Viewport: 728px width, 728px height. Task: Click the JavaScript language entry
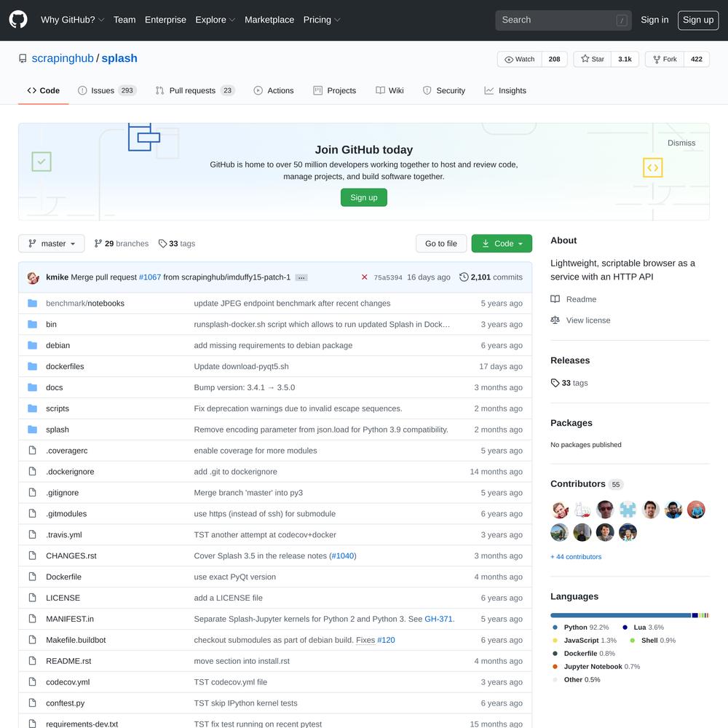pos(585,640)
